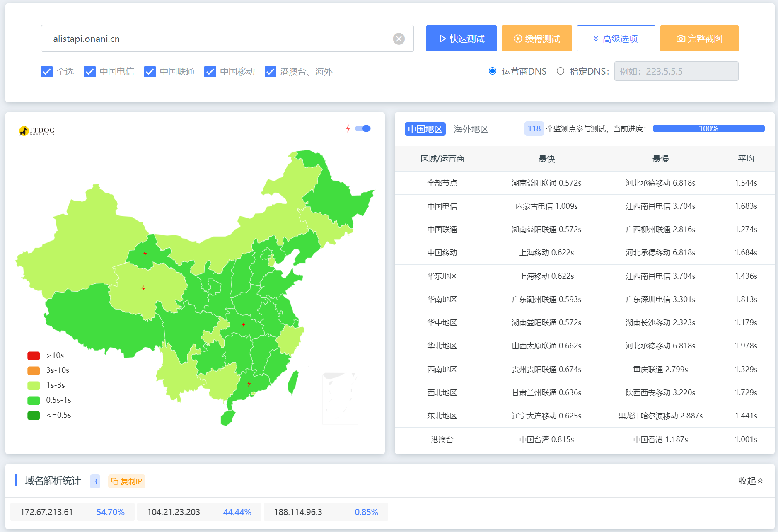Click IP address 188.114.96.3

298,512
